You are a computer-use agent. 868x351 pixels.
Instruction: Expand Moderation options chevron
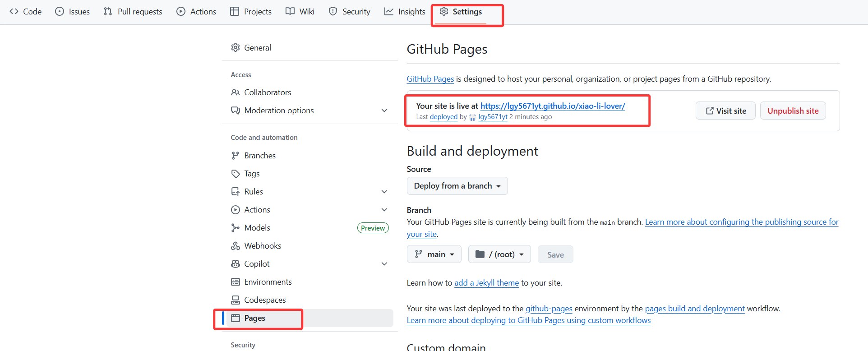(384, 111)
